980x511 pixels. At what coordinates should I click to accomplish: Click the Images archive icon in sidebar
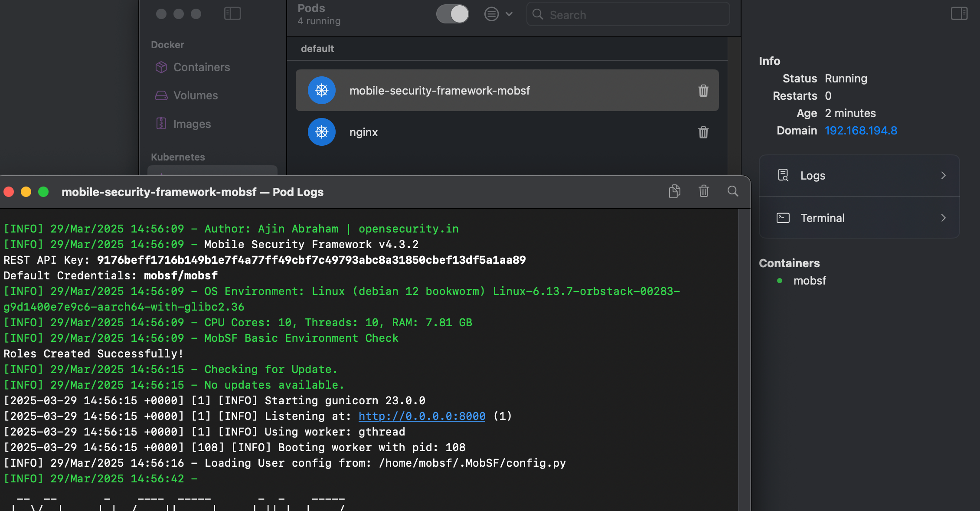[161, 124]
